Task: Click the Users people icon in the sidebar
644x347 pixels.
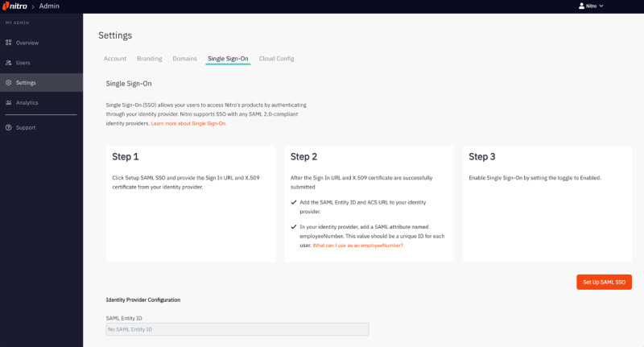Action: click(x=8, y=63)
